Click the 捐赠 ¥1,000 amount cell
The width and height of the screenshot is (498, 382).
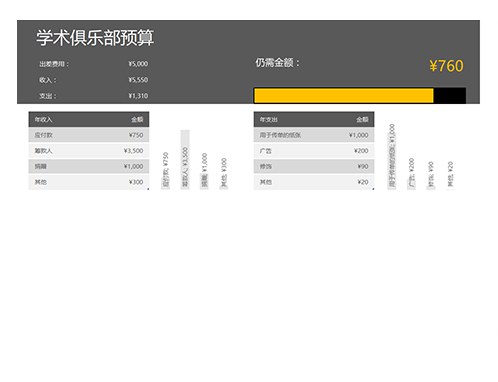[x=133, y=166]
